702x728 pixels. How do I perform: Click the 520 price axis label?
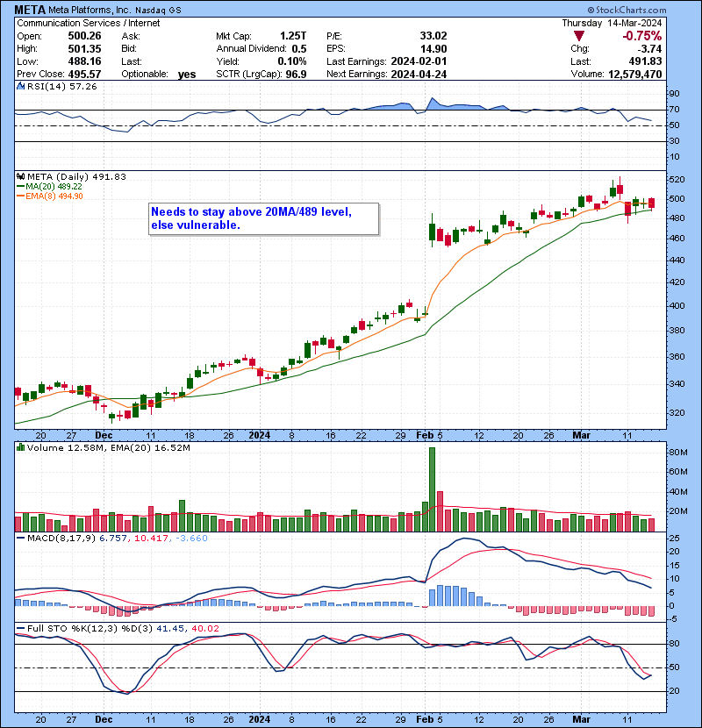point(677,179)
